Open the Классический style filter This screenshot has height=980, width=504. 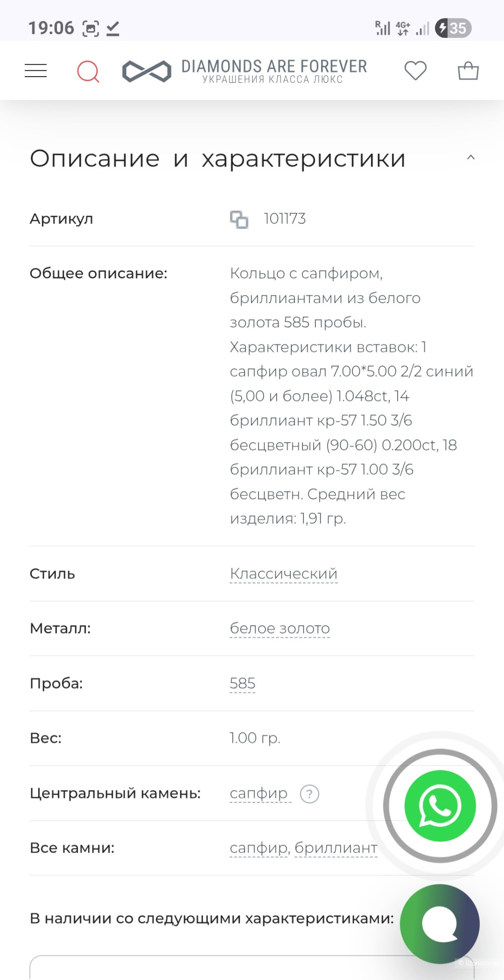[x=283, y=573]
